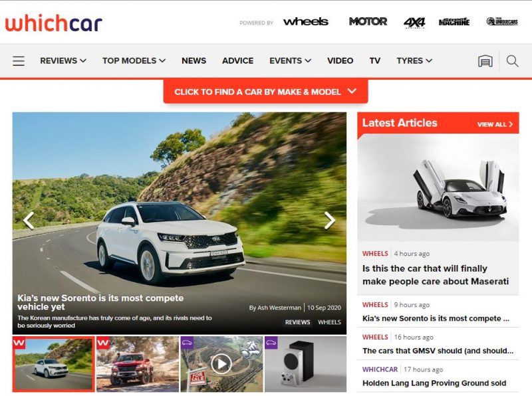Click View All latest articles
Viewport: 532px width, 396px height.
[x=495, y=124]
